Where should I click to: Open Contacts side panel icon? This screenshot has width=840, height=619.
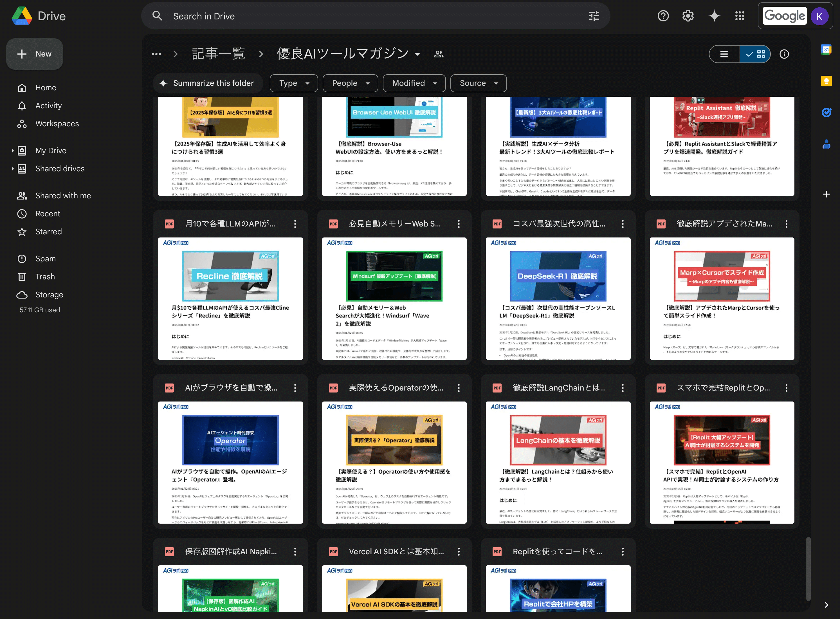pos(826,144)
